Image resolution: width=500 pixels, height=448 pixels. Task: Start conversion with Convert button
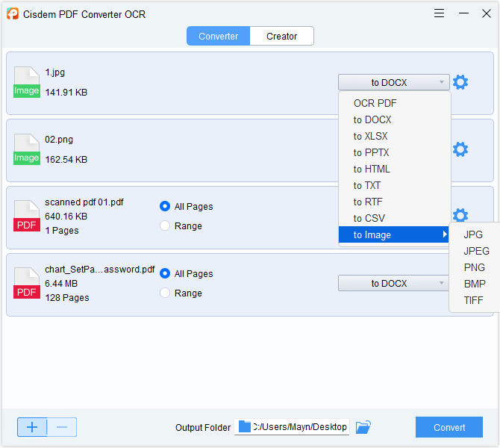click(x=449, y=427)
